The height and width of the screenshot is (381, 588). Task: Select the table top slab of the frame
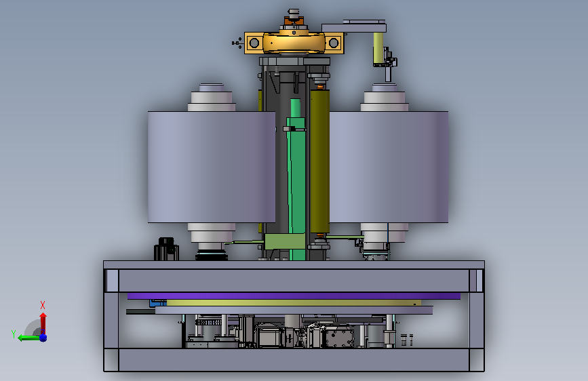pos(294,265)
